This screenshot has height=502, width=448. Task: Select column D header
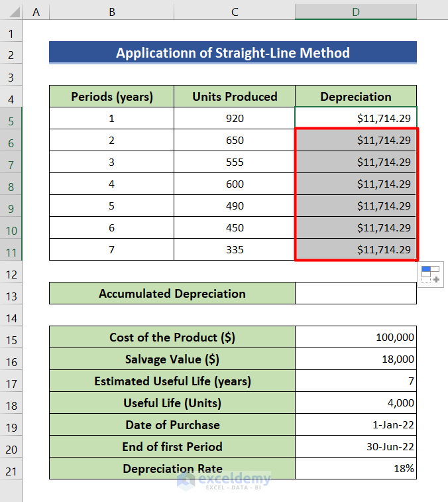[x=356, y=11]
